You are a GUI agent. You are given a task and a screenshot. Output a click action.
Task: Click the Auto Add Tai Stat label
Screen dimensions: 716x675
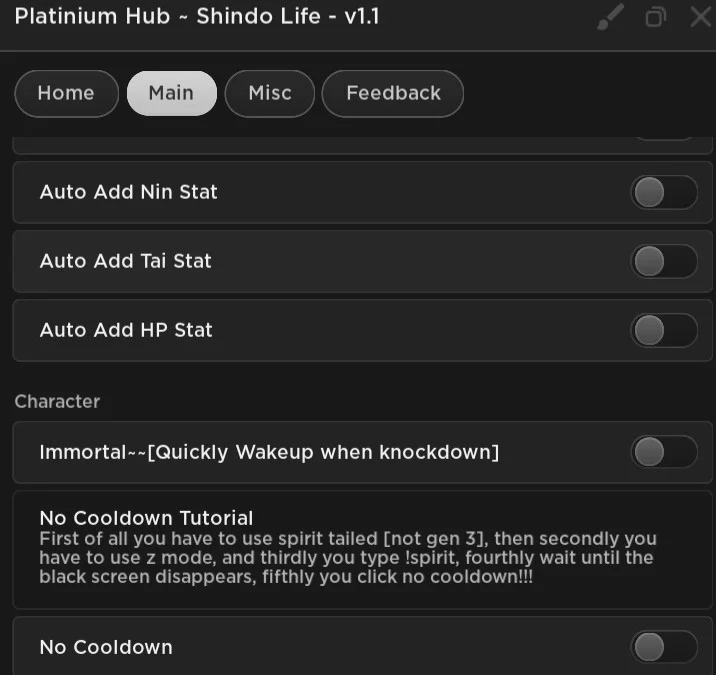coord(126,261)
